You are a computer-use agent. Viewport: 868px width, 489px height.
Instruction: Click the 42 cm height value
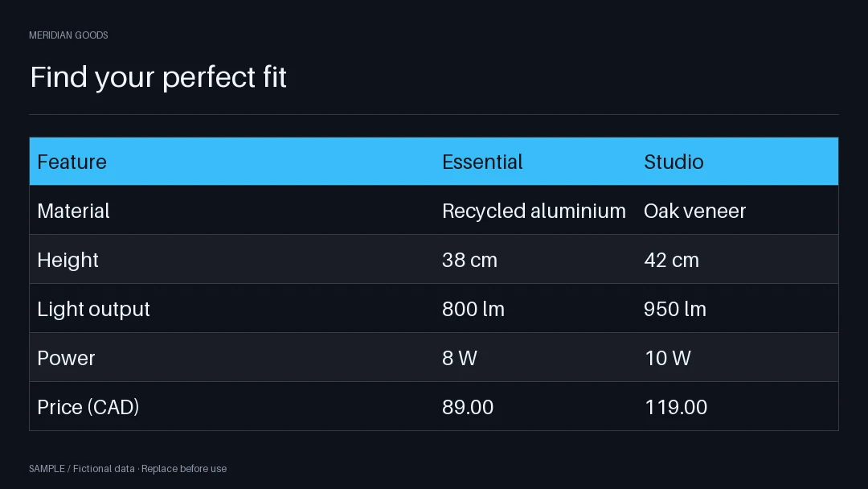pyautogui.click(x=671, y=261)
